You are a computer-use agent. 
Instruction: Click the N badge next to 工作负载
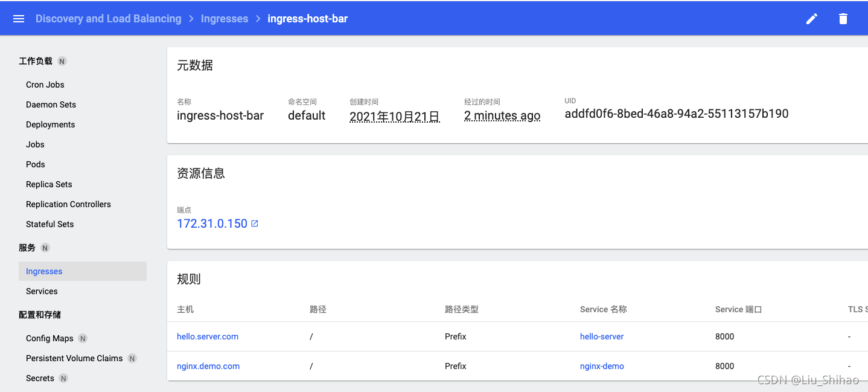[x=62, y=61]
